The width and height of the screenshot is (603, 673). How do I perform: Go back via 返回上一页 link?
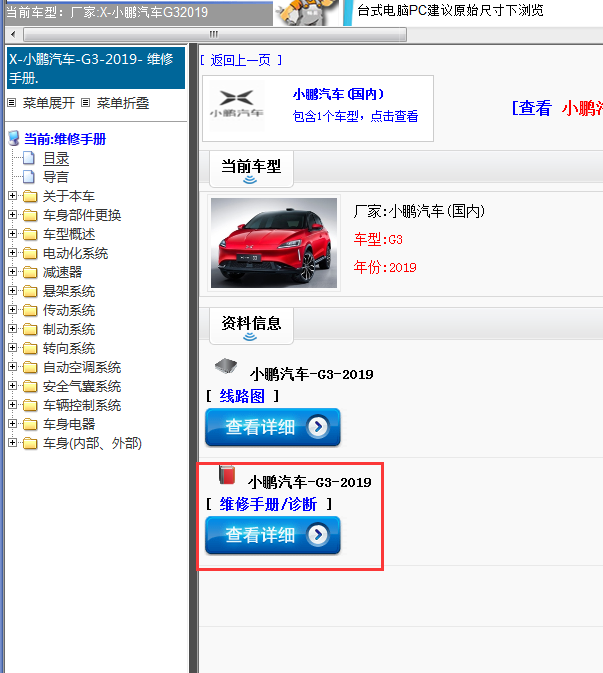click(x=241, y=60)
